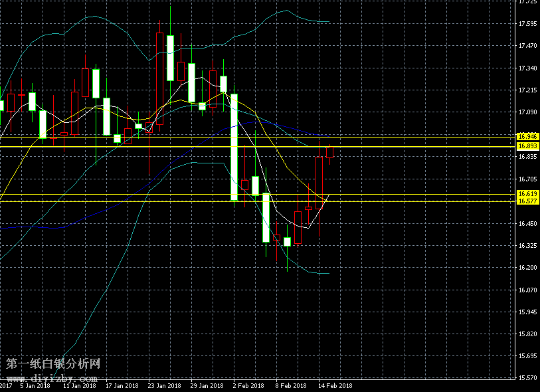Viewport: 540px width, 392px height.
Task: Select the rightmost candlestick on the chart
Action: coord(329,152)
